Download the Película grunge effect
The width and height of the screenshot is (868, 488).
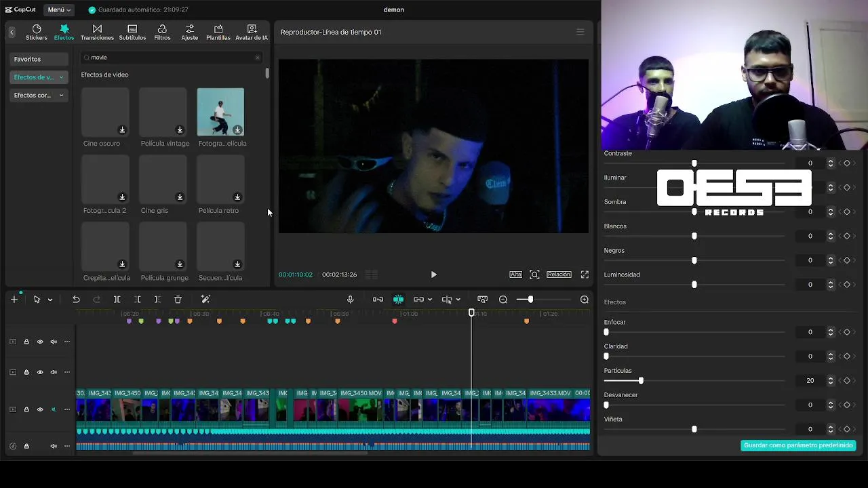[180, 264]
